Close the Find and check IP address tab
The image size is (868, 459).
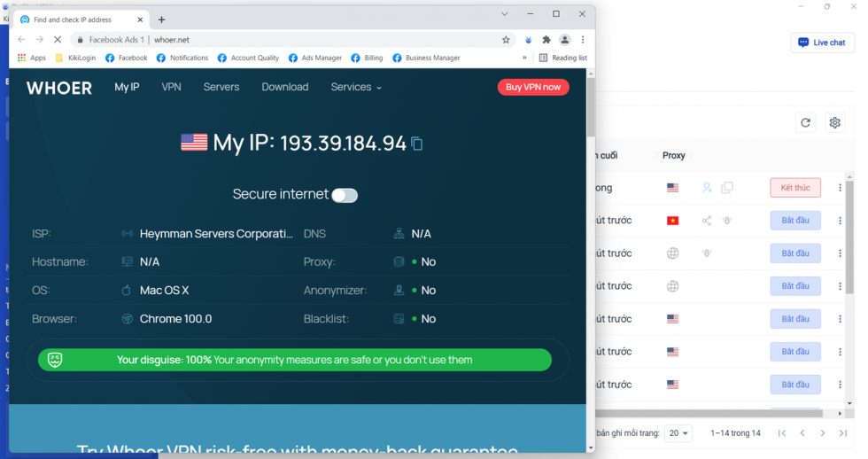tap(140, 19)
